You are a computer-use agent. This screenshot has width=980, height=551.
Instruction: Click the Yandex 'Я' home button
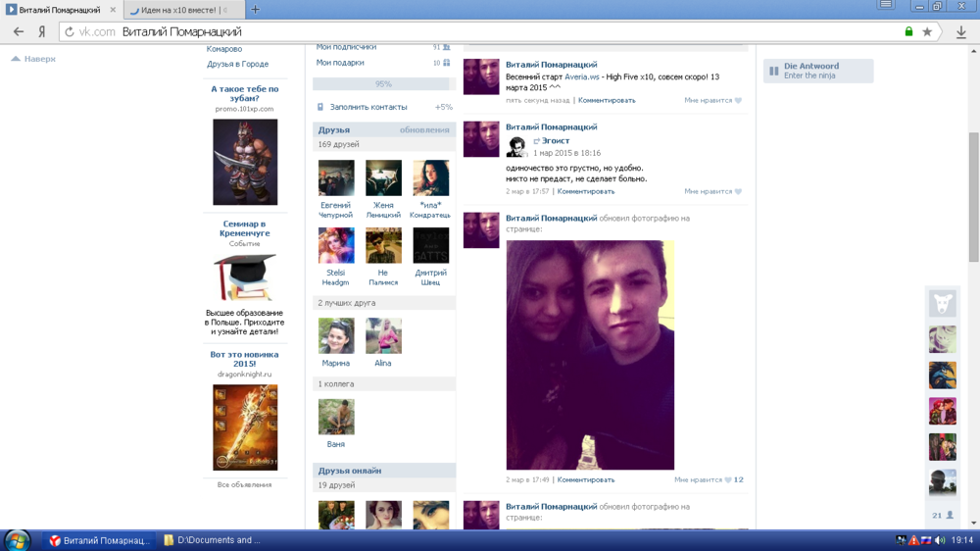tap(42, 32)
